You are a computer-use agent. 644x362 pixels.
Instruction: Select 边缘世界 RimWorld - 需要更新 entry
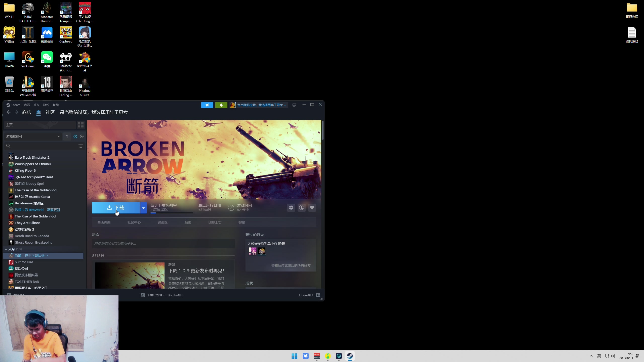37,210
